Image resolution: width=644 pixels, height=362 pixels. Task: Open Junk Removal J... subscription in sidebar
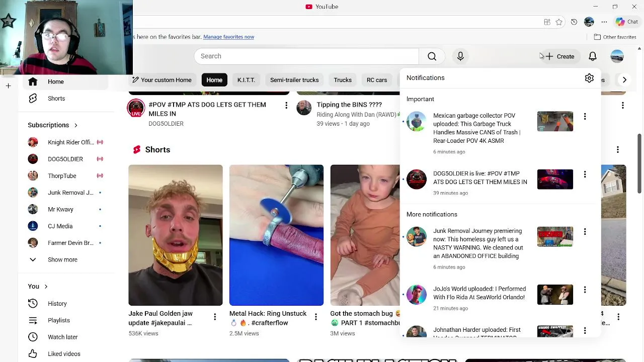65,193
